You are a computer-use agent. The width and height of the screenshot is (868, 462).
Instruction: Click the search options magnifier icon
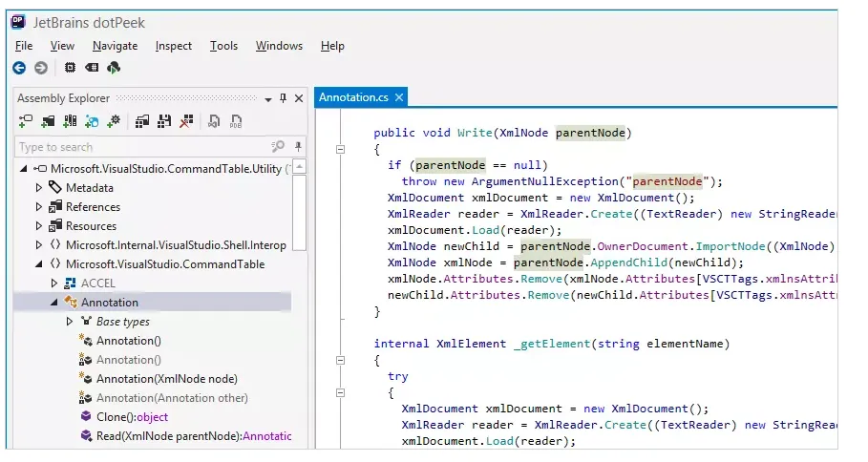pyautogui.click(x=277, y=147)
